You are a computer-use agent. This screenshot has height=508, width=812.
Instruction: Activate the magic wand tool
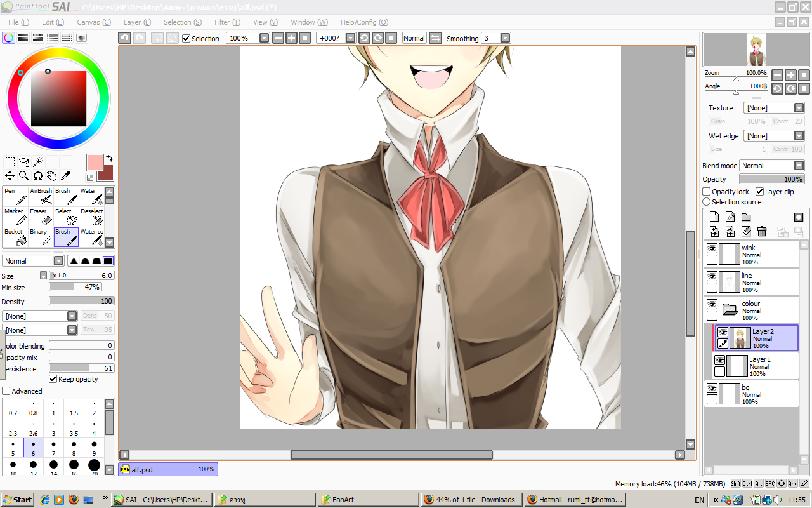pyautogui.click(x=37, y=162)
